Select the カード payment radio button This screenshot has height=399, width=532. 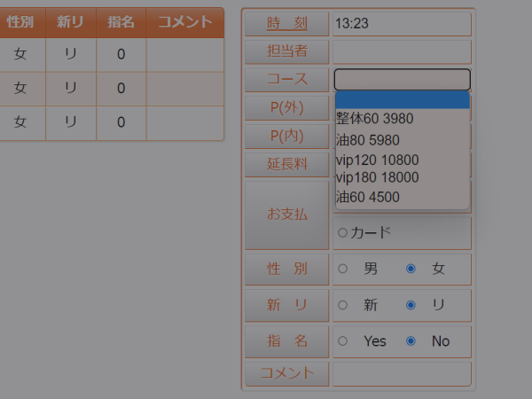342,233
